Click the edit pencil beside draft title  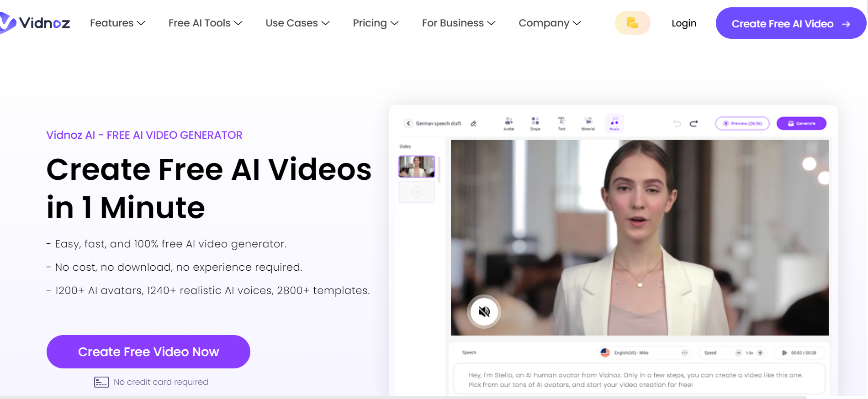pos(473,123)
